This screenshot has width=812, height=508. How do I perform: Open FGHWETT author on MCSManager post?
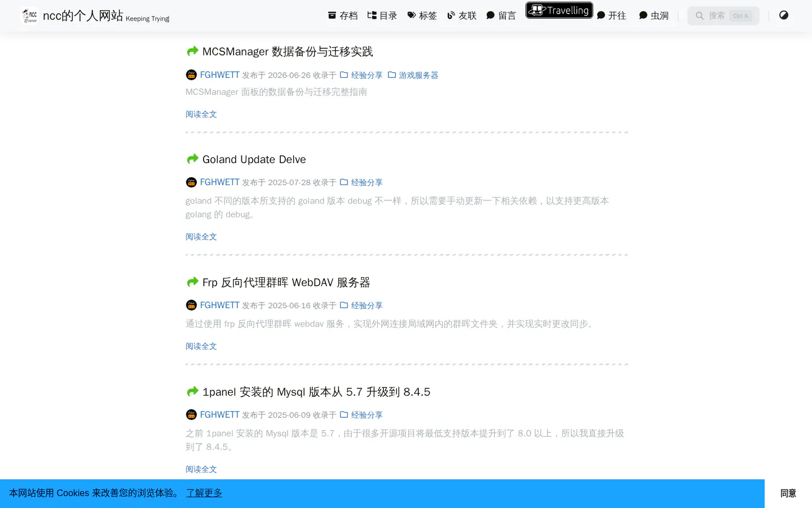(220, 75)
